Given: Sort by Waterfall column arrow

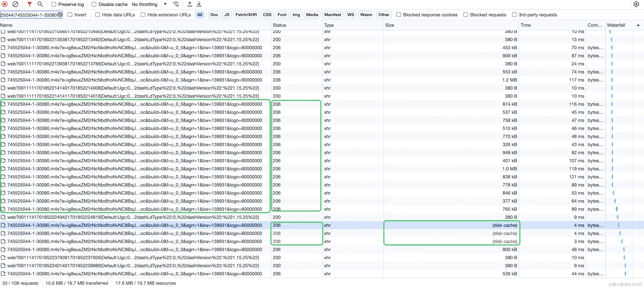Looking at the screenshot, I should (x=638, y=25).
